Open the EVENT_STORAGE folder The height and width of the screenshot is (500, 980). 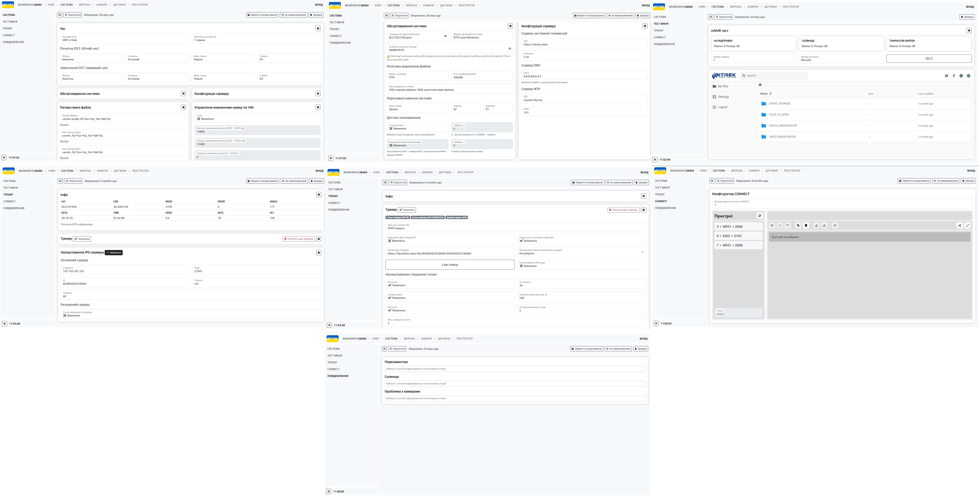coord(780,103)
